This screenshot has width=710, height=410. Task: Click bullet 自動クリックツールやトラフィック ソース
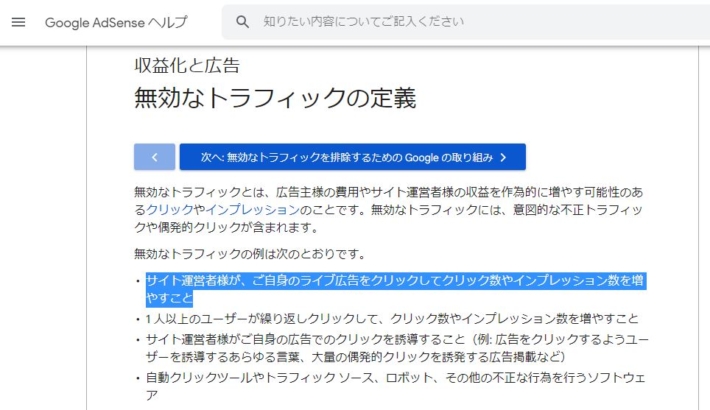(x=395, y=386)
